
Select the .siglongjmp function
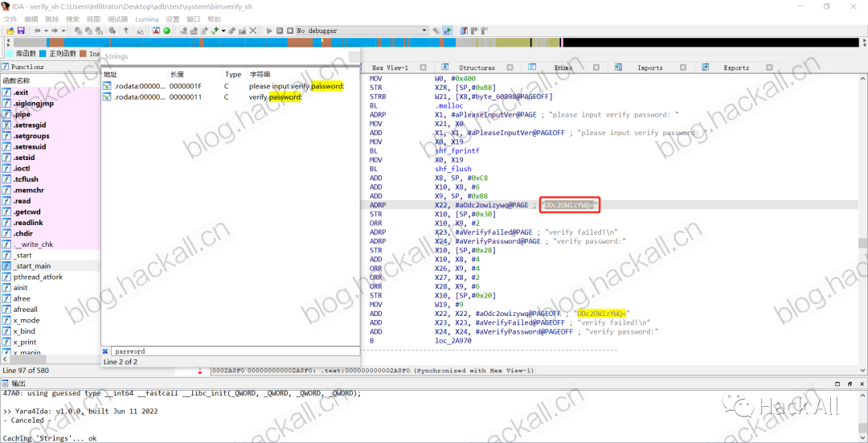[51, 104]
